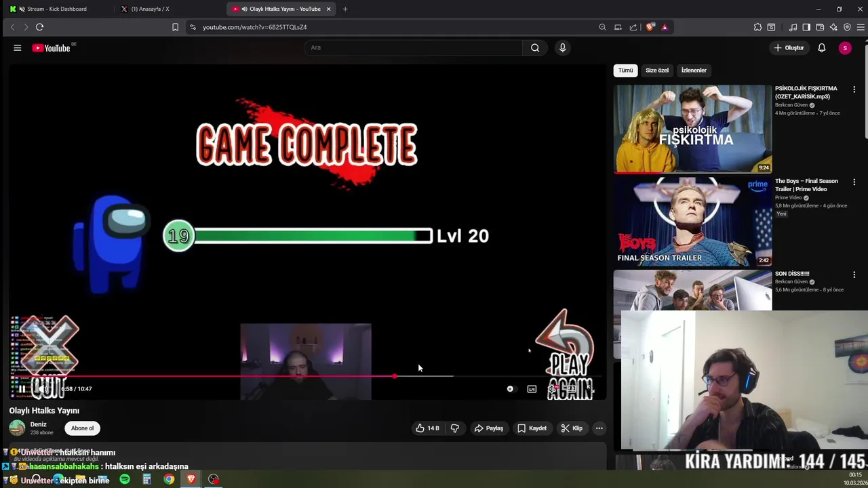Bookmark this page using the bookmark icon
This screenshot has width=868, height=488.
coord(175,27)
